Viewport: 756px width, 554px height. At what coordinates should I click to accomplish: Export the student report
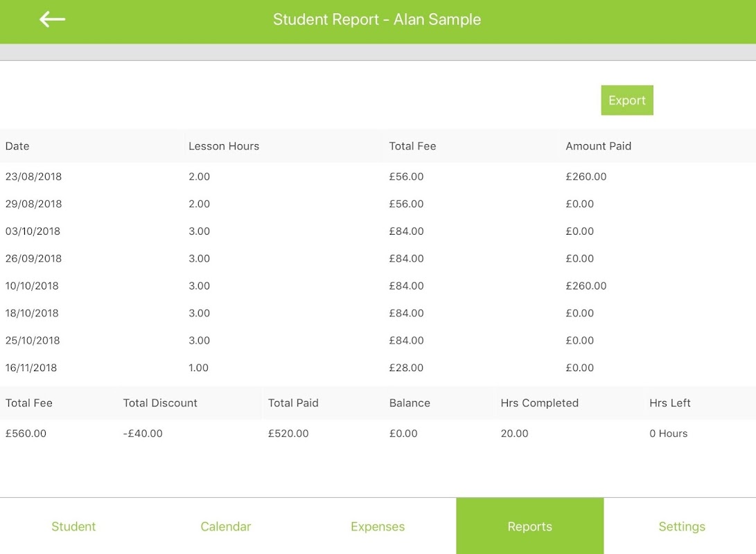627,100
